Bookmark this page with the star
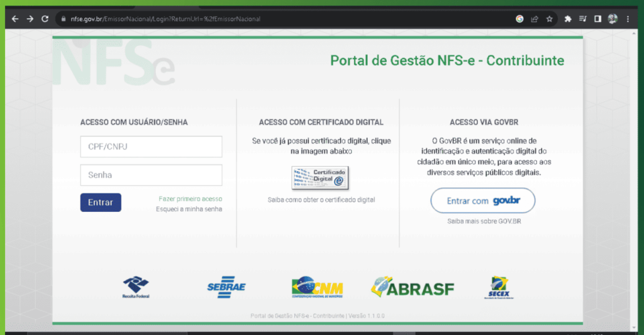 [x=549, y=19]
